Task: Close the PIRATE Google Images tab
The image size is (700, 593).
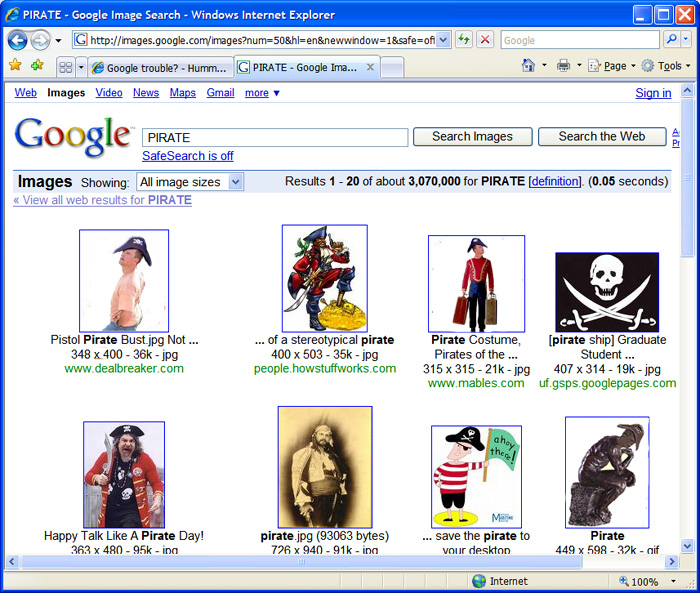Action: (x=370, y=67)
